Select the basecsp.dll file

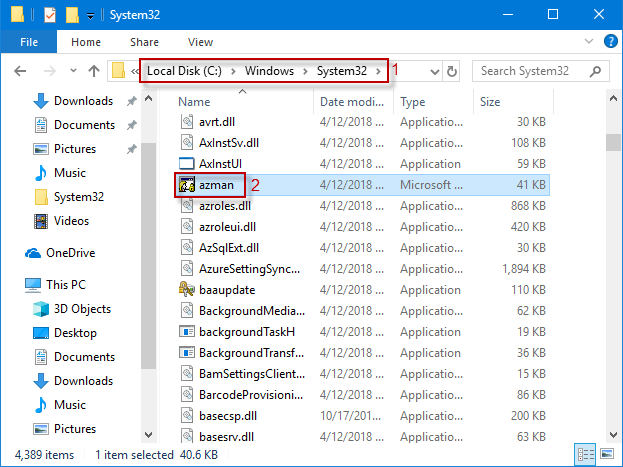228,416
